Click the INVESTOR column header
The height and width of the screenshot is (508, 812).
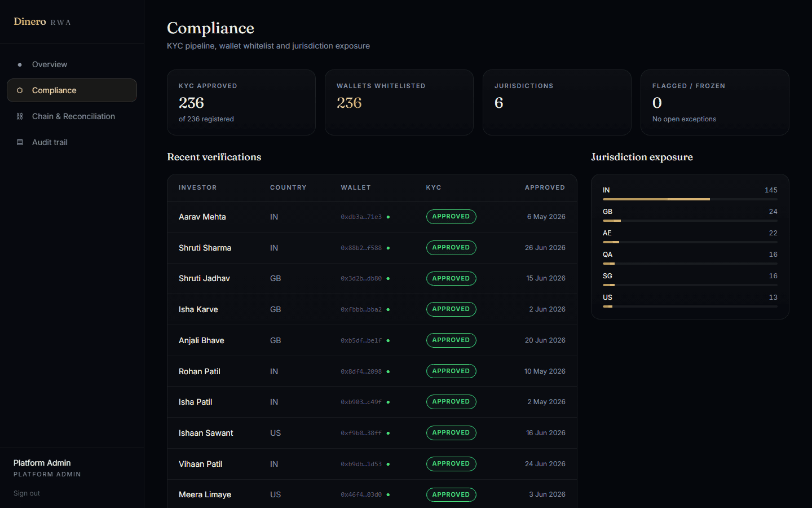[x=197, y=187]
